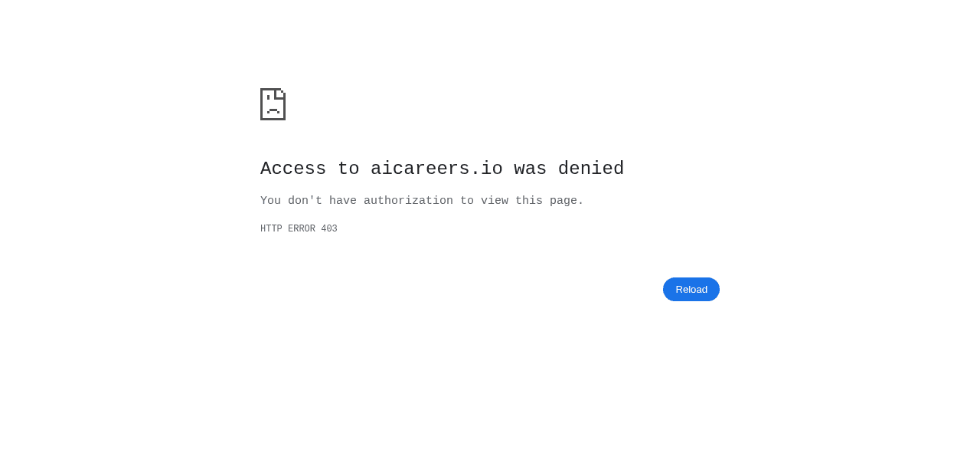The height and width of the screenshot is (466, 980).
Task: Click the "Access to aicareers.io was denied" heading
Action: [442, 169]
